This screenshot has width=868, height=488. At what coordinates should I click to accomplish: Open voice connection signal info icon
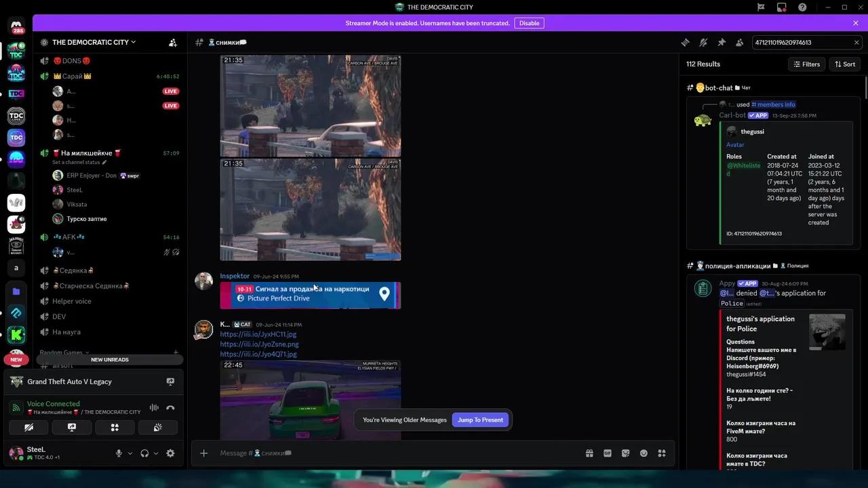16,407
